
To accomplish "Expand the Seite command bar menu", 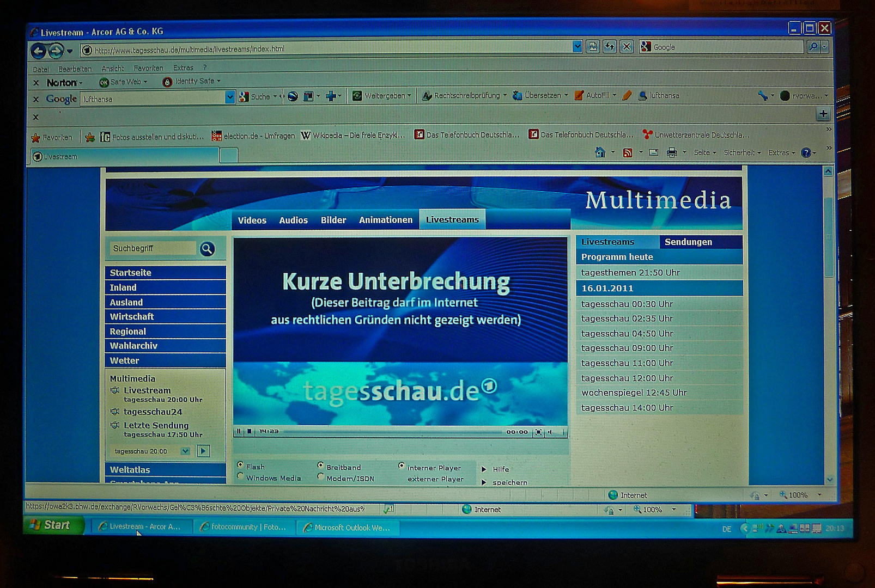I will (x=704, y=152).
